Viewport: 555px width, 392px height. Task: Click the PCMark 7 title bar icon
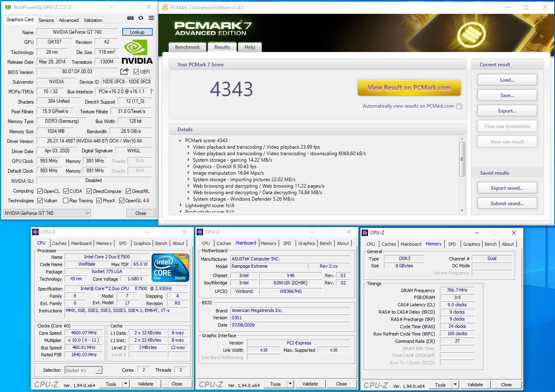[165, 7]
